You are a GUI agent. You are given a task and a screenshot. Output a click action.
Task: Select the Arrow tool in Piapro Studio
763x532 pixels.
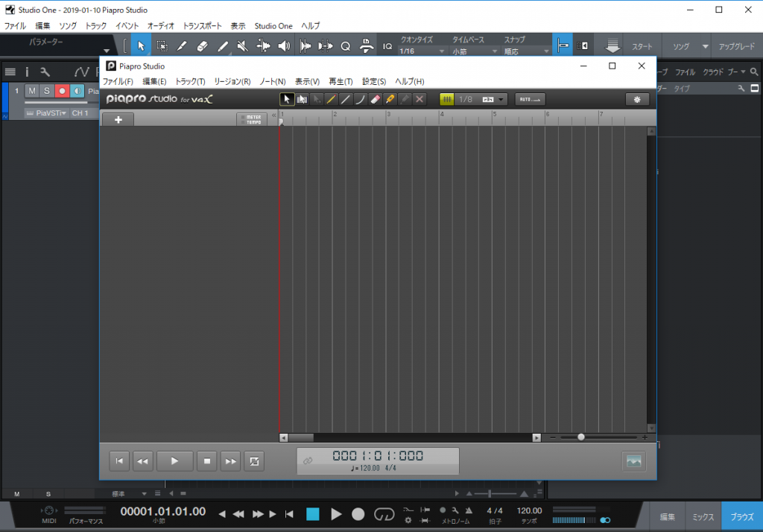tap(287, 98)
